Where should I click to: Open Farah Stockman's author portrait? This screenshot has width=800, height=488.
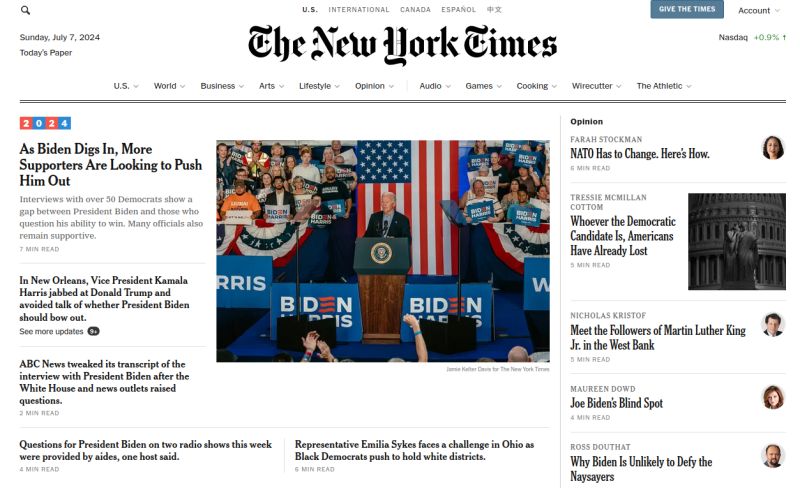[x=773, y=148]
